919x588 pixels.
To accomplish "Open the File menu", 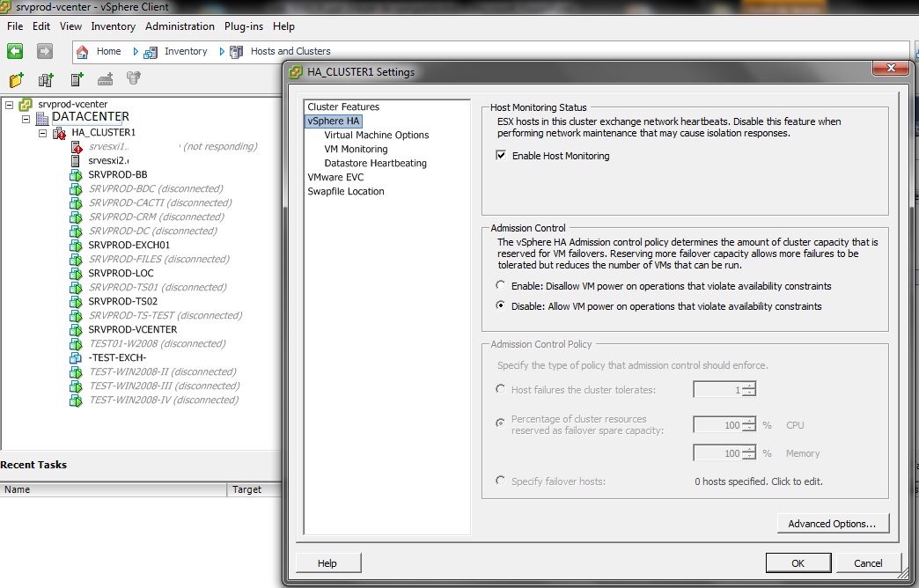I will pyautogui.click(x=15, y=26).
